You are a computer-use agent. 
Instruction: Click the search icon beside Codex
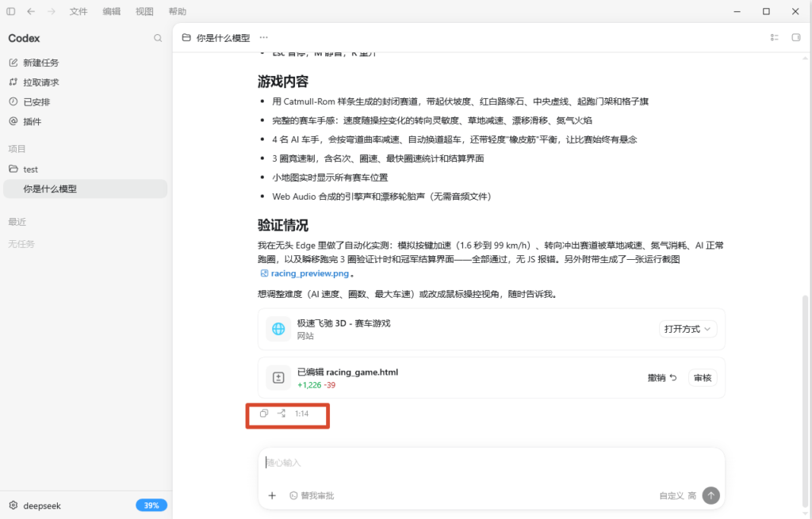coord(158,38)
